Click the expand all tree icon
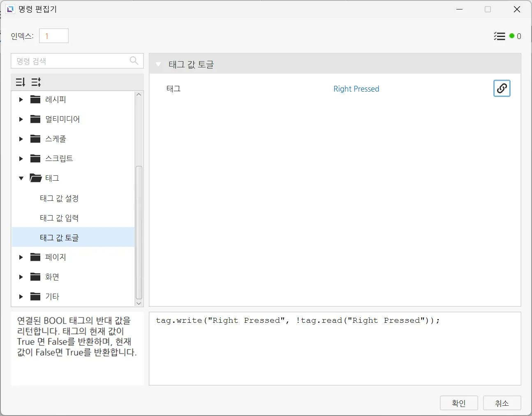The image size is (532, 416). (21, 82)
